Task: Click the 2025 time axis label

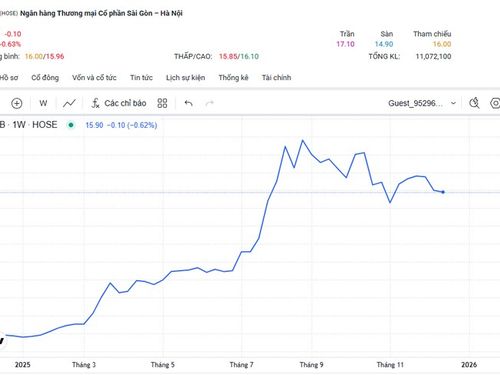Action: tap(23, 365)
